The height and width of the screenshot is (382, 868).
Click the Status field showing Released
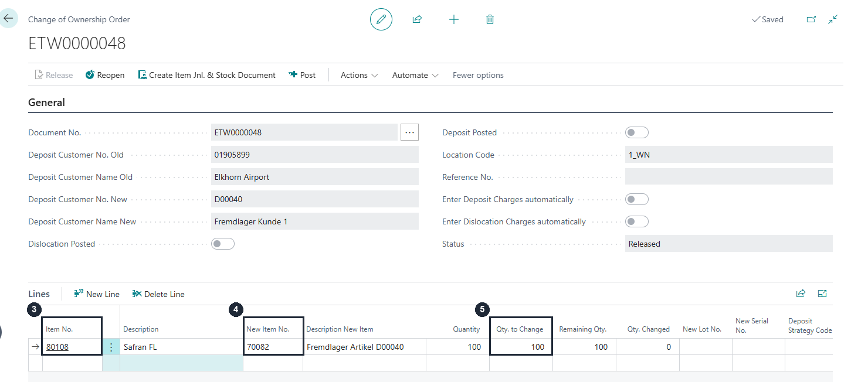(729, 244)
